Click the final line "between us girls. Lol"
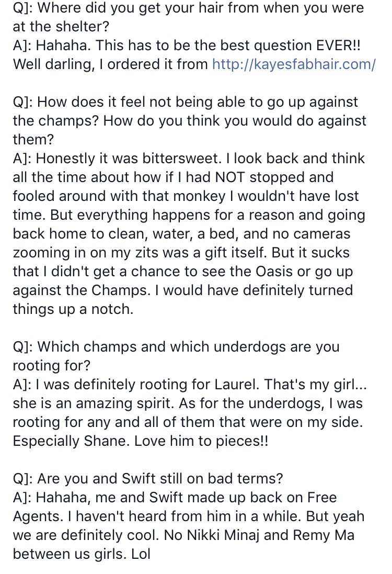The width and height of the screenshot is (392, 574). pos(82,554)
